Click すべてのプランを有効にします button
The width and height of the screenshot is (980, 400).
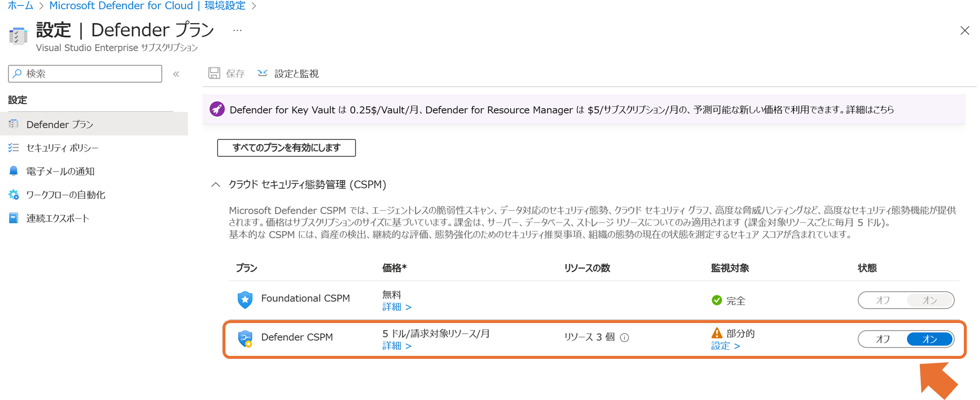(287, 148)
